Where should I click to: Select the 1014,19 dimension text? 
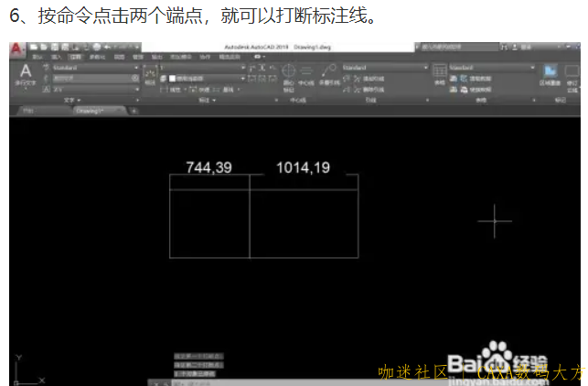[x=303, y=167]
